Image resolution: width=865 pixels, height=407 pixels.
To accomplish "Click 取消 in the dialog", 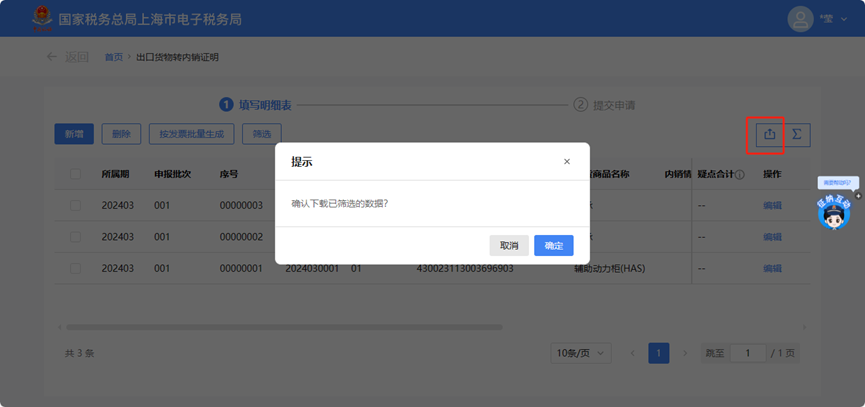I will tap(509, 245).
